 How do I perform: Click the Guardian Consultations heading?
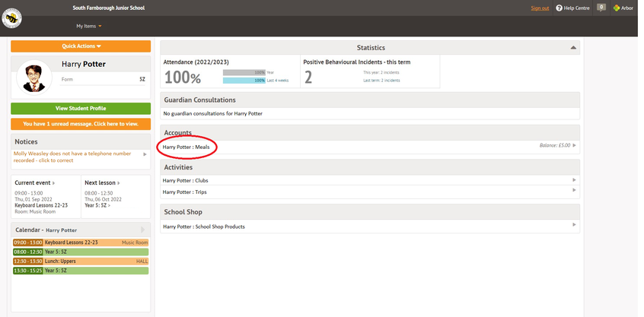click(x=199, y=100)
